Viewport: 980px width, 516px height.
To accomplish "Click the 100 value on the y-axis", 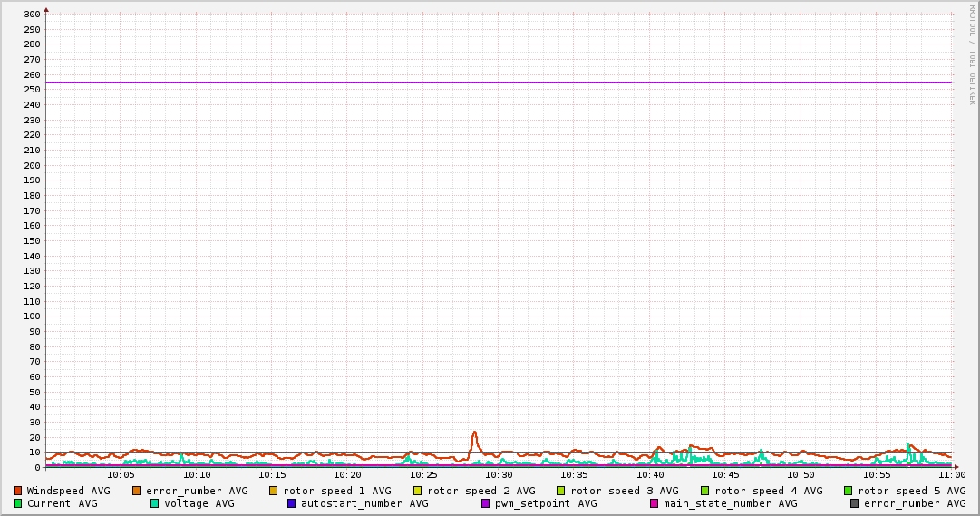I will pyautogui.click(x=32, y=316).
